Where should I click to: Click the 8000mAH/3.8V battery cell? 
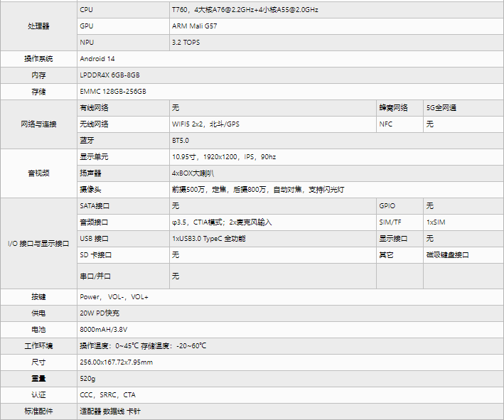290,329
